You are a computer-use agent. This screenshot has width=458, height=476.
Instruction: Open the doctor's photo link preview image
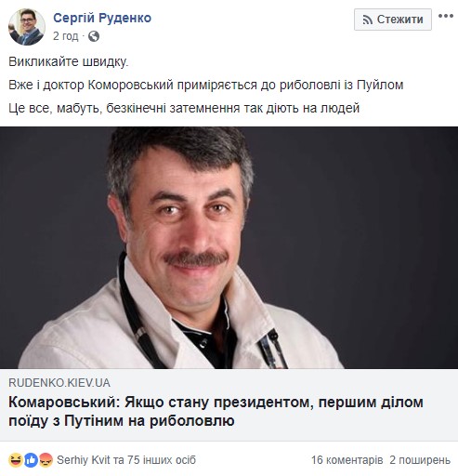[229, 247]
